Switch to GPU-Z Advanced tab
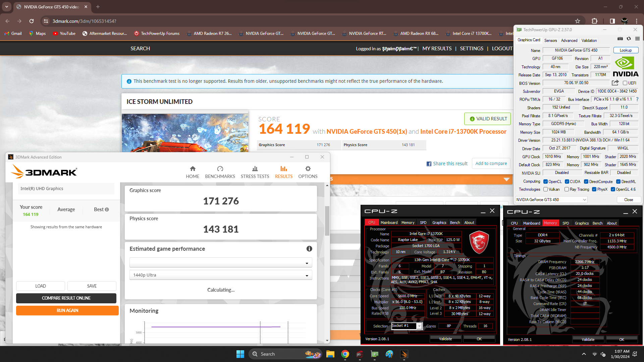 [569, 41]
